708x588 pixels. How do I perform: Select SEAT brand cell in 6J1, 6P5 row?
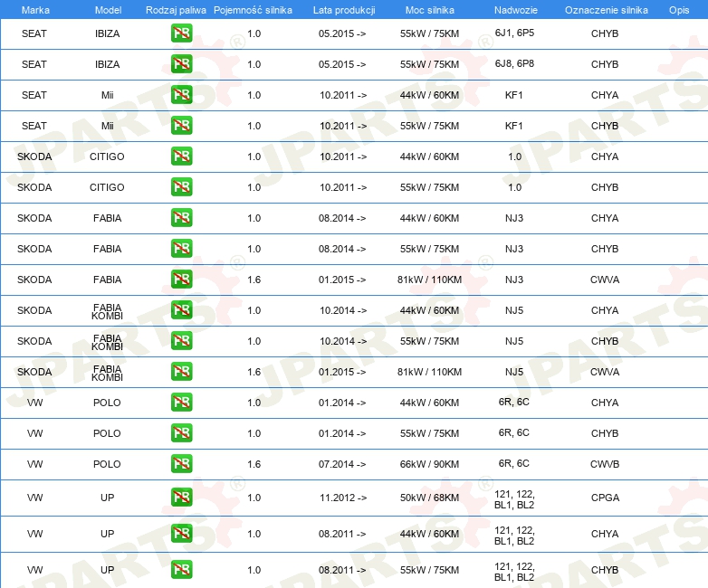(34, 33)
